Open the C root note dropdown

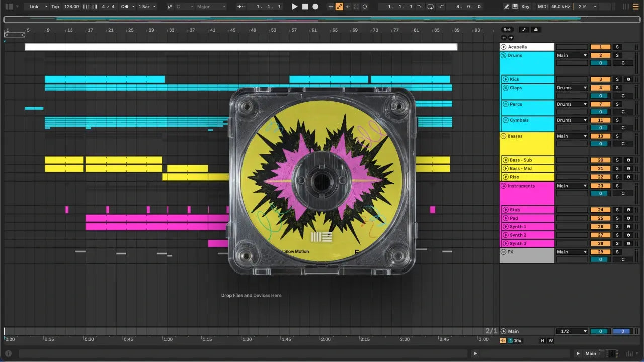point(184,7)
